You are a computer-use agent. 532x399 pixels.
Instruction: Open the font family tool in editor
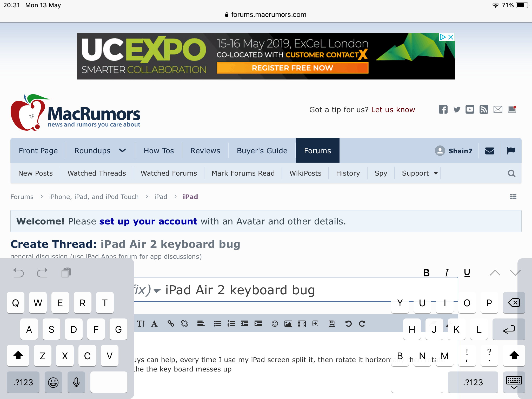[x=154, y=324]
